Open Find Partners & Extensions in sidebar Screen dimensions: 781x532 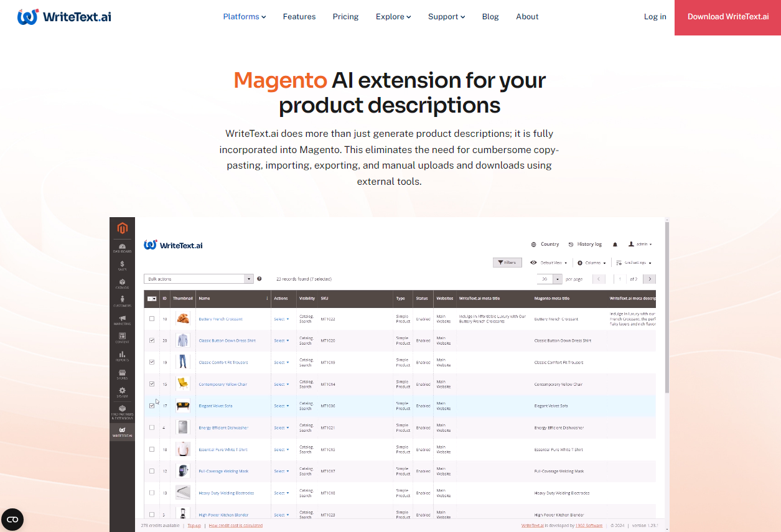(122, 412)
